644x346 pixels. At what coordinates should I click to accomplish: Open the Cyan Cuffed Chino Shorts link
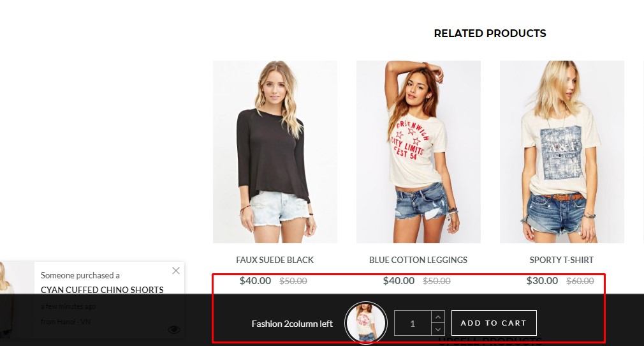(x=102, y=290)
